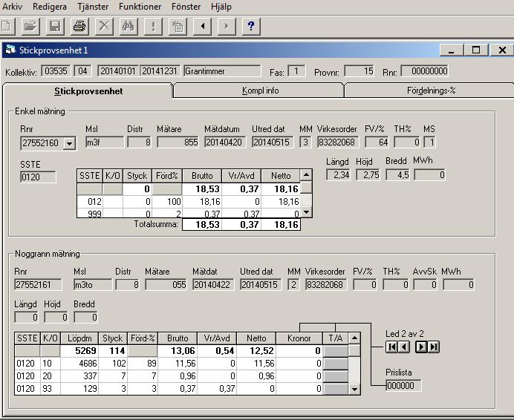Jump to first Led record
This screenshot has width=514, height=420.
coord(391,347)
